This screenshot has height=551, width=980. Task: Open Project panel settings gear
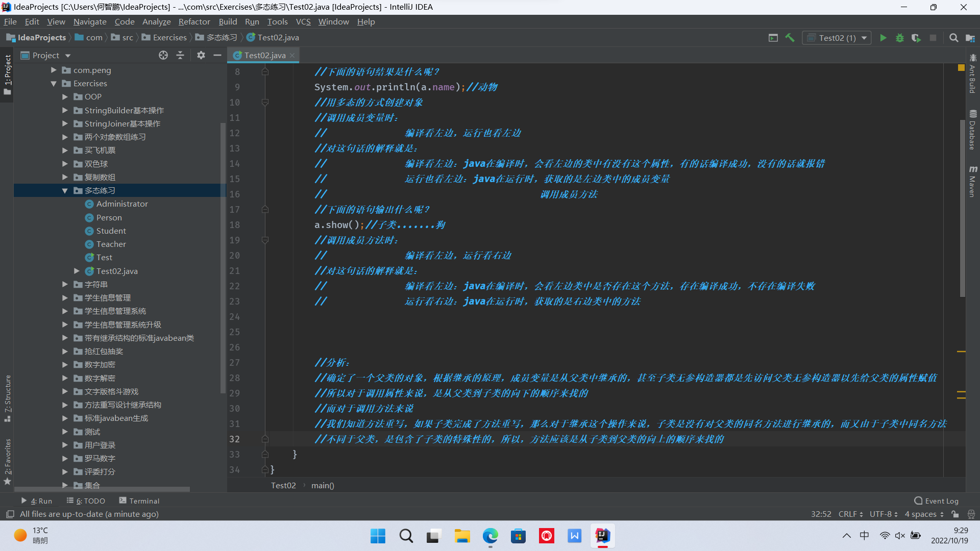(201, 55)
